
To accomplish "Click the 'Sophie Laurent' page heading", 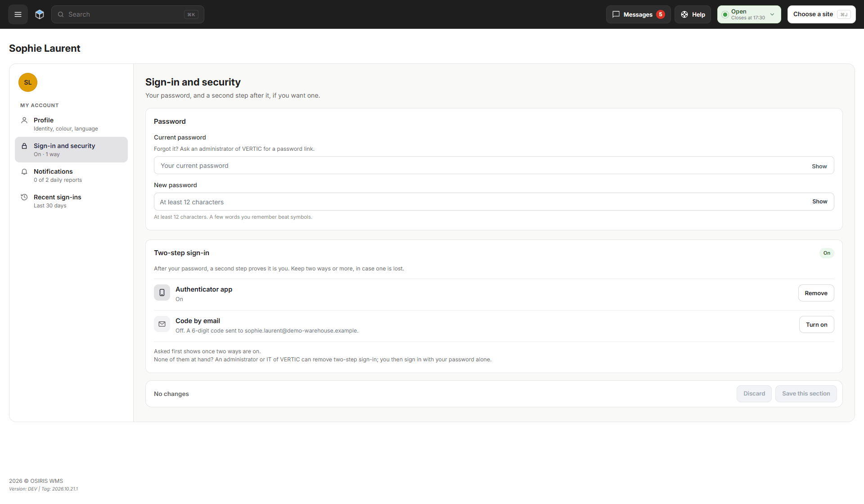I will click(45, 48).
